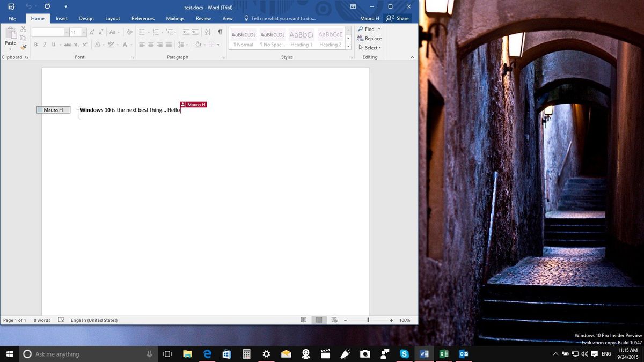Toggle bold formatting in the Font group

[36, 45]
